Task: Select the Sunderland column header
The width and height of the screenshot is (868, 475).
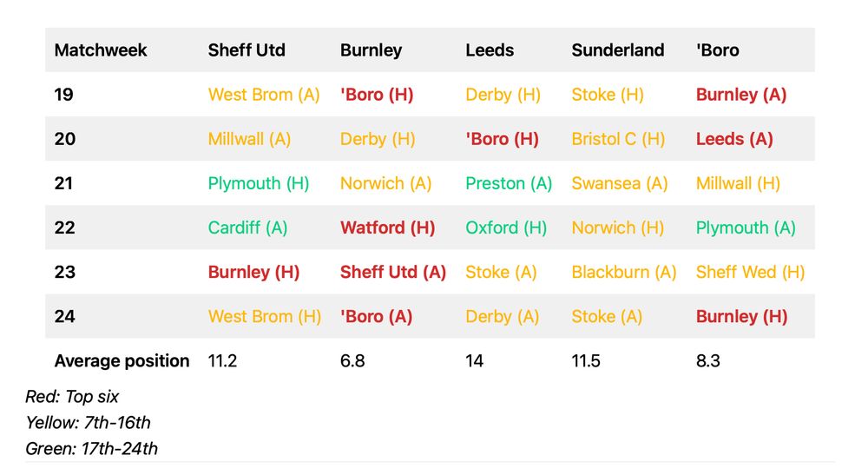Action: [617, 50]
